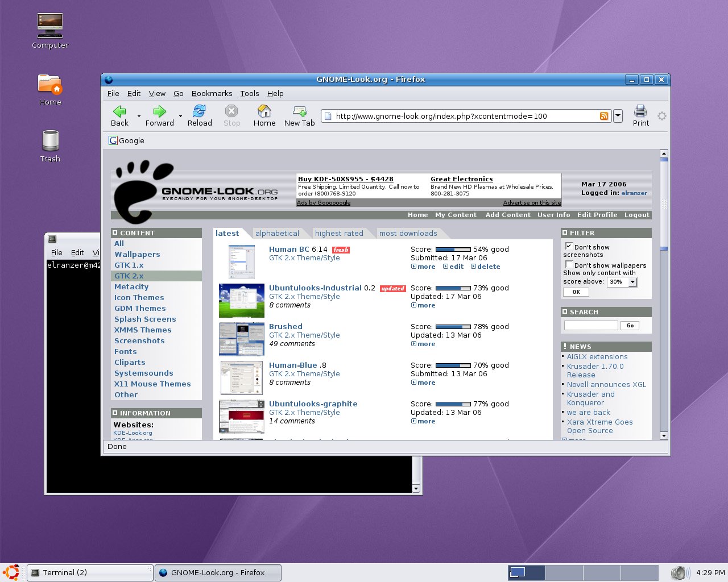Image resolution: width=728 pixels, height=582 pixels.
Task: Open the Home folder desktop icon
Action: [50, 84]
